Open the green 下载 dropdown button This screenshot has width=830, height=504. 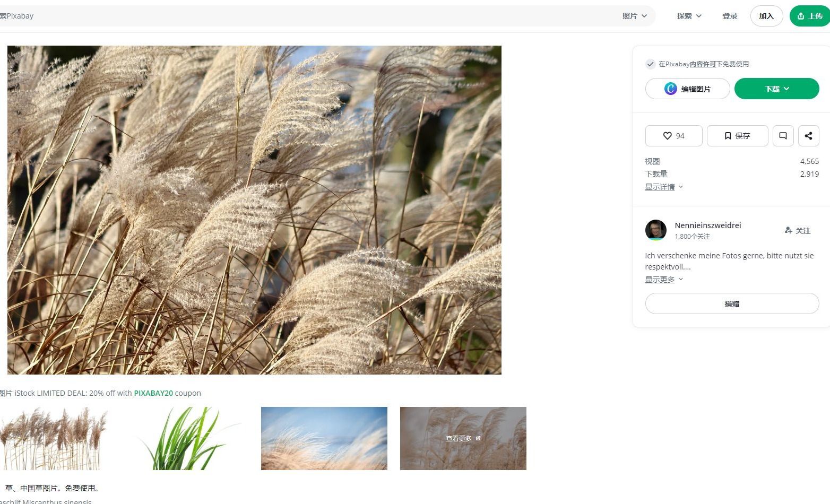[x=776, y=89]
